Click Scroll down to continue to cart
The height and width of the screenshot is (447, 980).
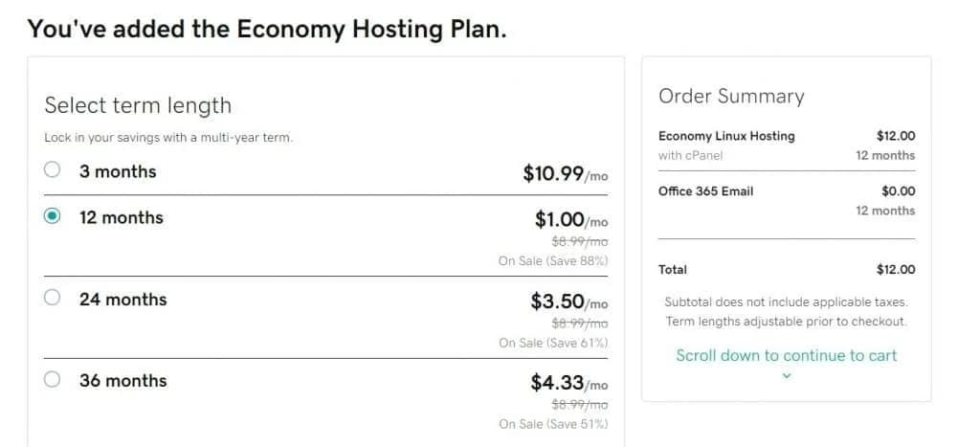[786, 355]
